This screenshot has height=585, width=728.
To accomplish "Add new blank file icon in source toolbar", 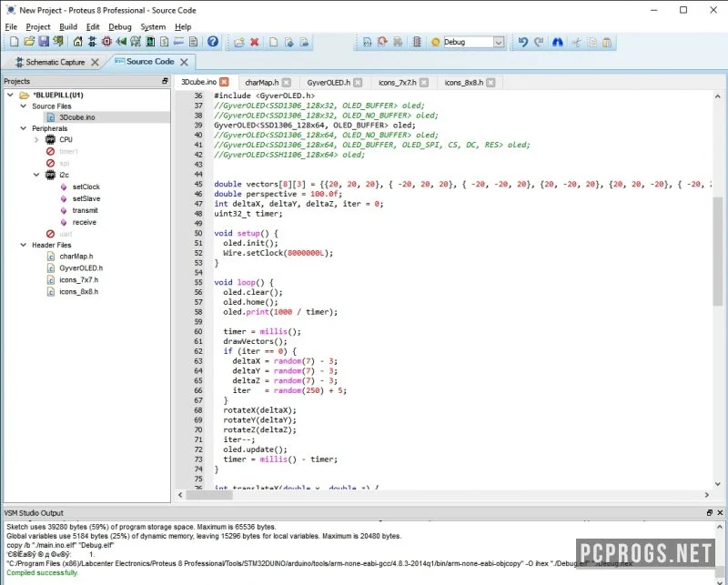I will [x=274, y=42].
